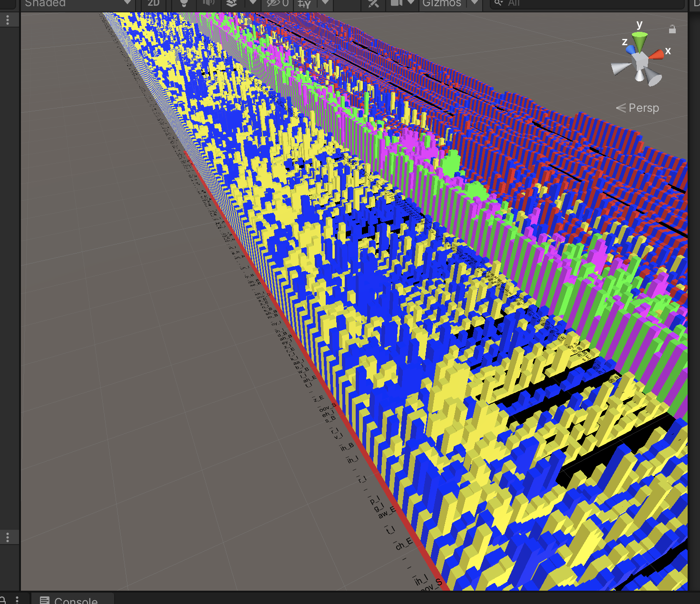The width and height of the screenshot is (700, 604).
Task: Expand the Gizmos dropdown arrow
Action: [x=474, y=3]
